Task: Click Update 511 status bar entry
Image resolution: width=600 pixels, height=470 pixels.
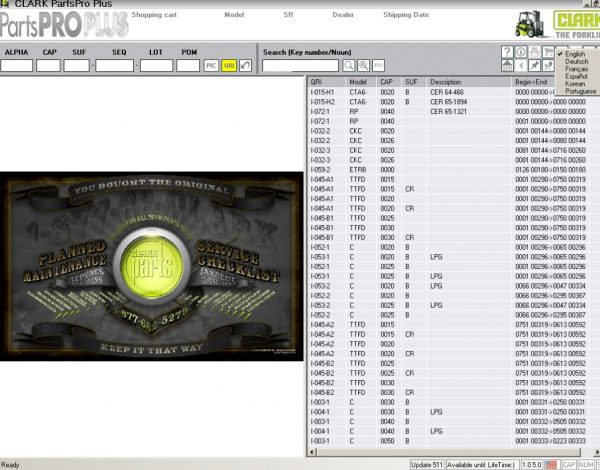Action: [x=427, y=465]
